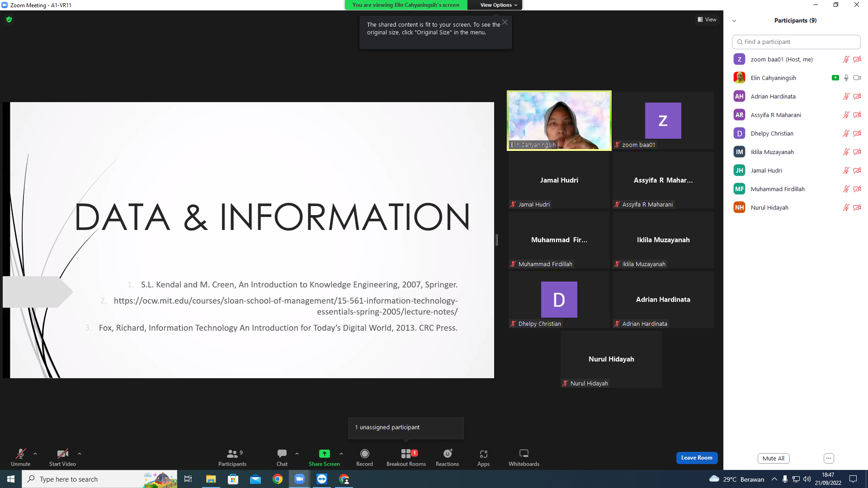Click the Unmute microphone icon
Viewport: 868px width, 488px height.
20,454
